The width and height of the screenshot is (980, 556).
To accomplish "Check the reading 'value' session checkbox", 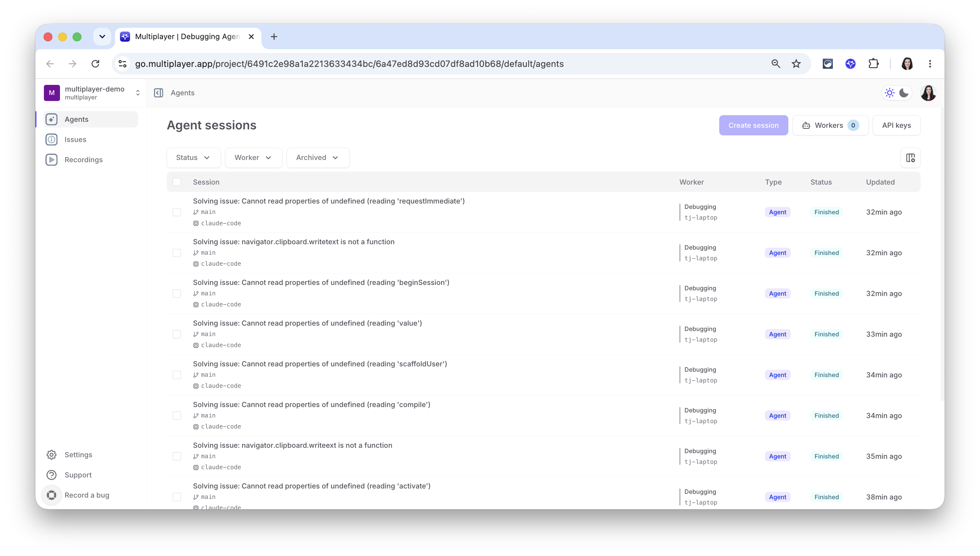I will click(177, 334).
